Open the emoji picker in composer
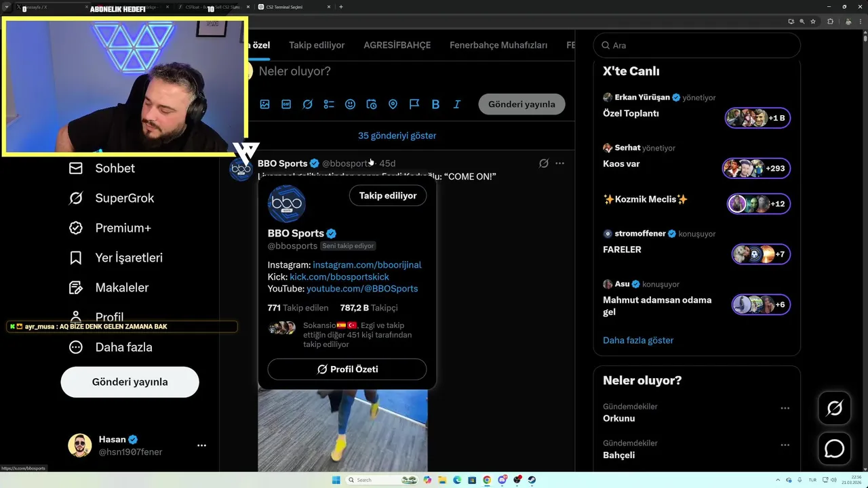 [x=350, y=104]
